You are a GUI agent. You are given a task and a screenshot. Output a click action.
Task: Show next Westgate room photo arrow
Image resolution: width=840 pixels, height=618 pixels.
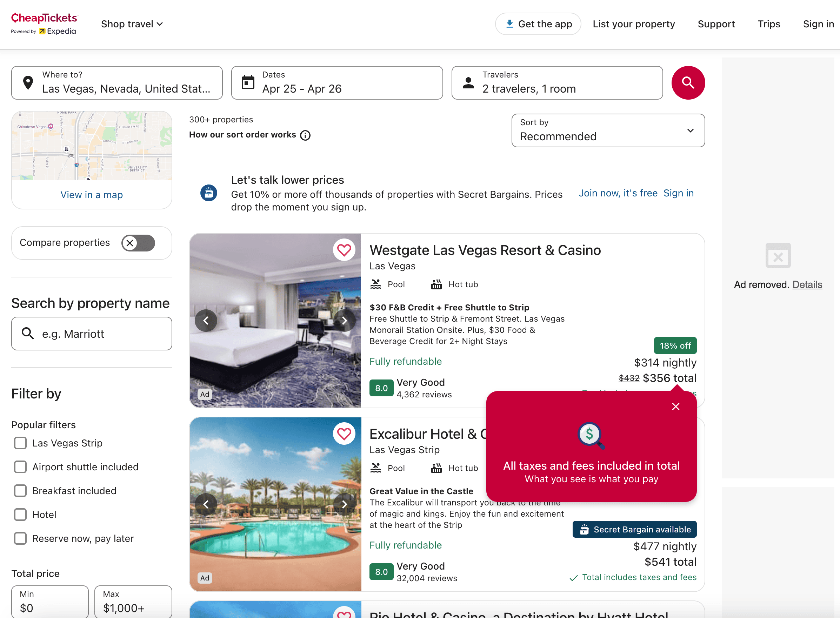tap(344, 321)
